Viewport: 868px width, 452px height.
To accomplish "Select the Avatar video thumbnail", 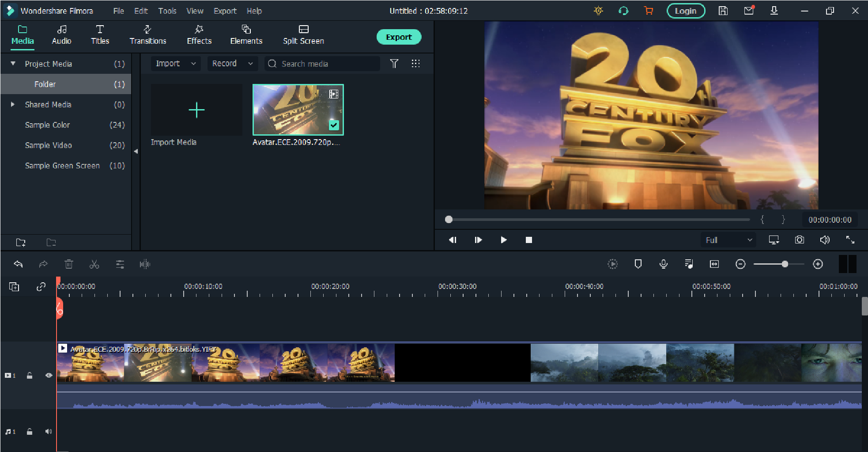I will [298, 110].
